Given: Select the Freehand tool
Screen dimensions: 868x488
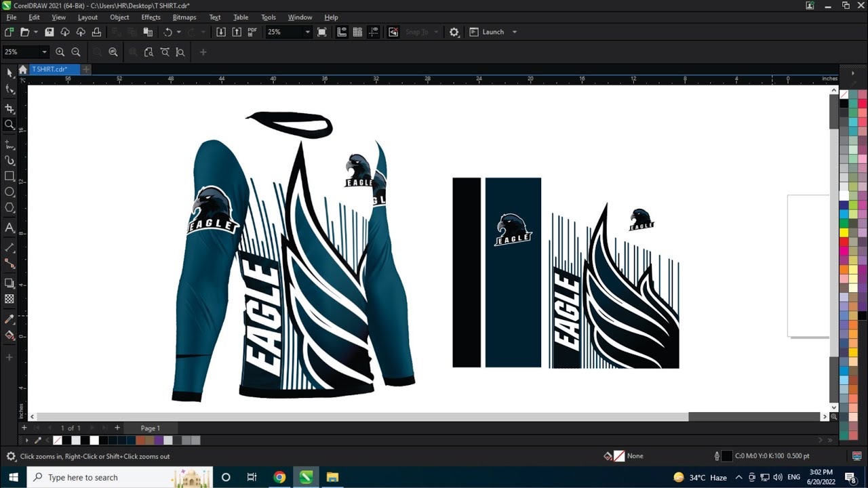Looking at the screenshot, I should click(9, 144).
